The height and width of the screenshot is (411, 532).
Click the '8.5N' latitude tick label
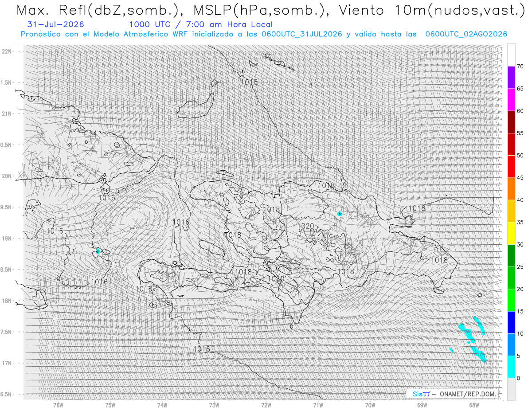[7, 270]
